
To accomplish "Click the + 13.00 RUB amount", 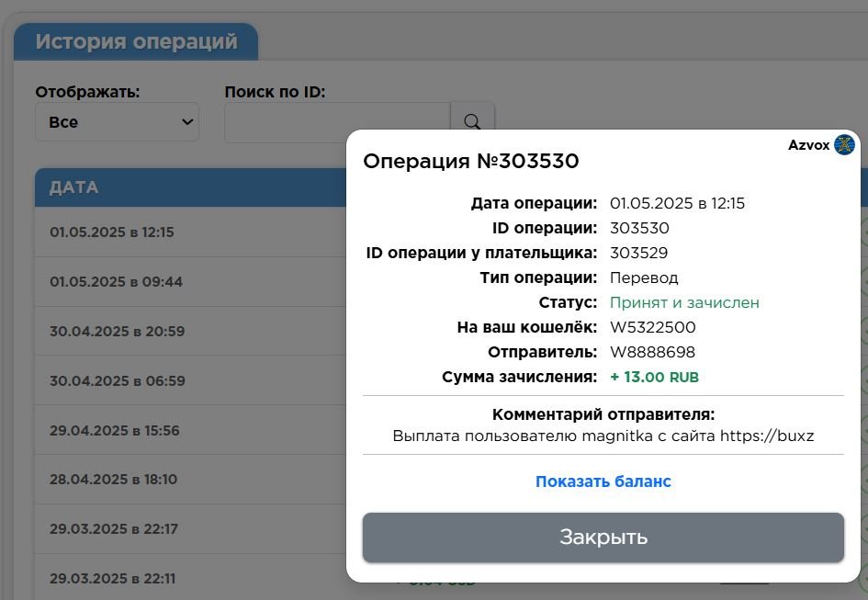I will click(x=654, y=377).
